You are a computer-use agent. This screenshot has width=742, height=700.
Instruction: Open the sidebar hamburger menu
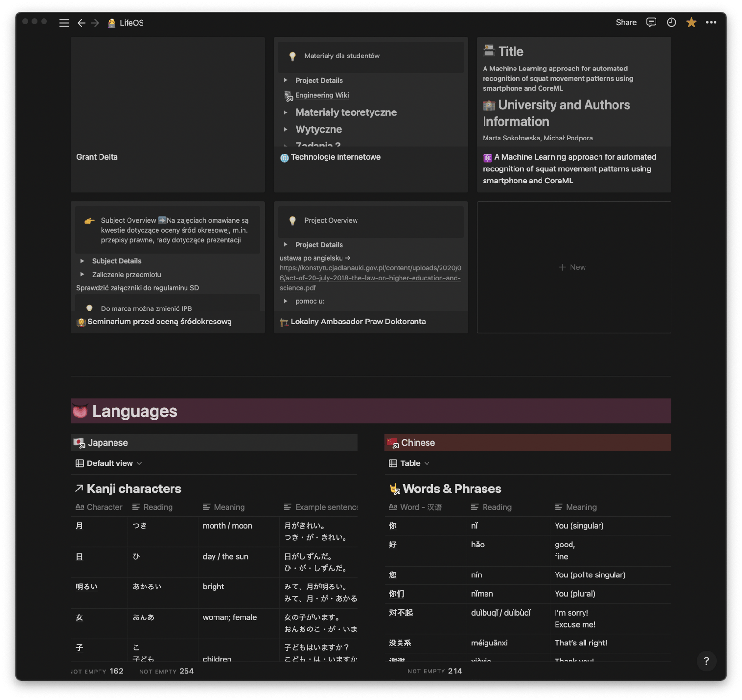(64, 23)
